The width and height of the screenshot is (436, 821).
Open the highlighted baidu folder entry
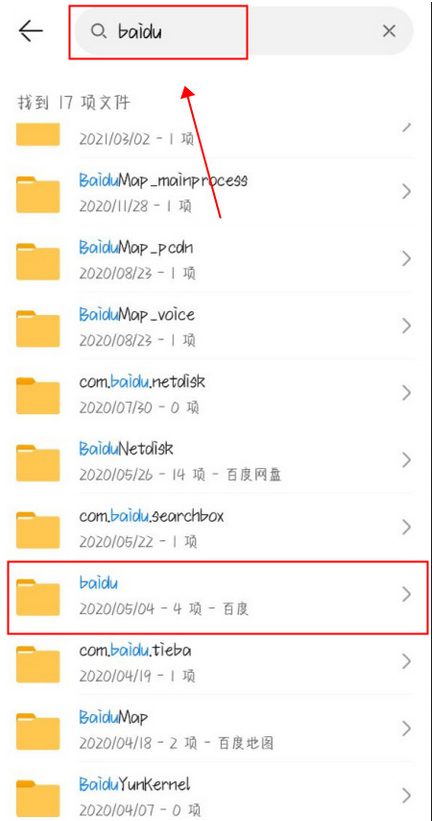coord(218,596)
